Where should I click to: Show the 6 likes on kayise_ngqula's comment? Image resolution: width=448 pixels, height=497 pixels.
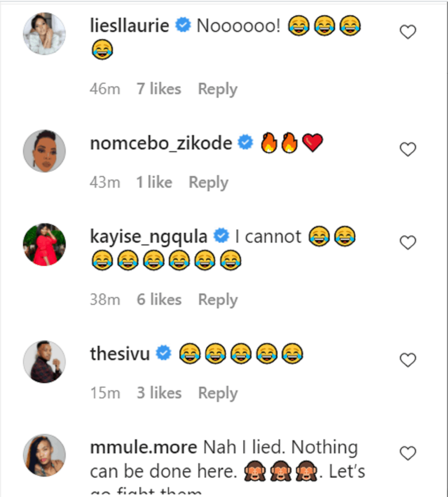159,299
